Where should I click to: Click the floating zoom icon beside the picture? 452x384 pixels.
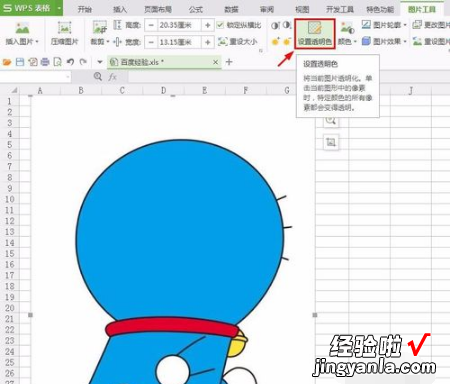click(x=331, y=121)
